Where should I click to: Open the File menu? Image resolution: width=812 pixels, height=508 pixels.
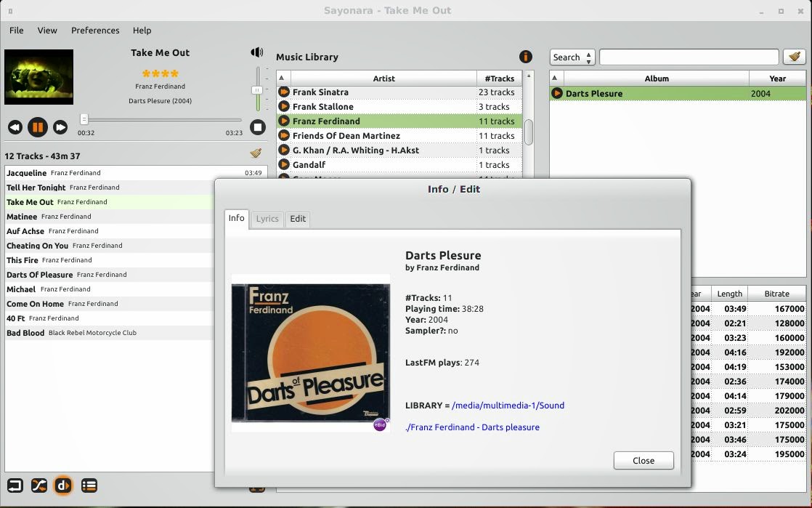(17, 30)
